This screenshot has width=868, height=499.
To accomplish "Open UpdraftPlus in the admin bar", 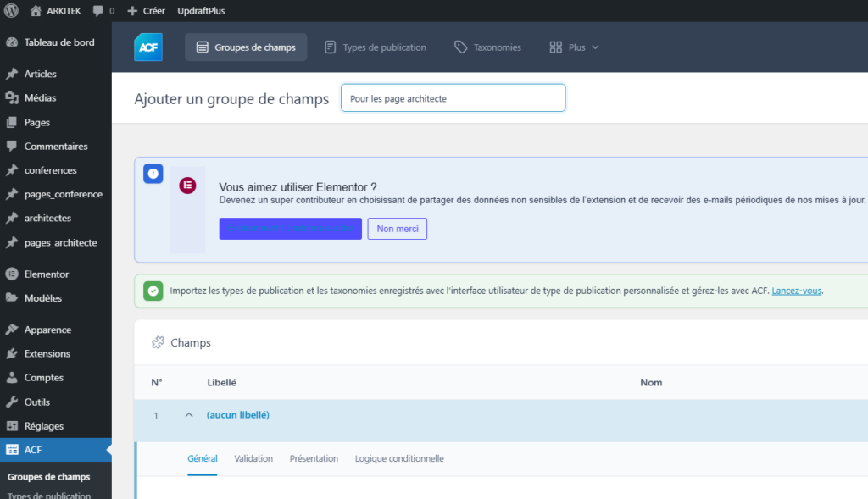I will click(x=201, y=11).
